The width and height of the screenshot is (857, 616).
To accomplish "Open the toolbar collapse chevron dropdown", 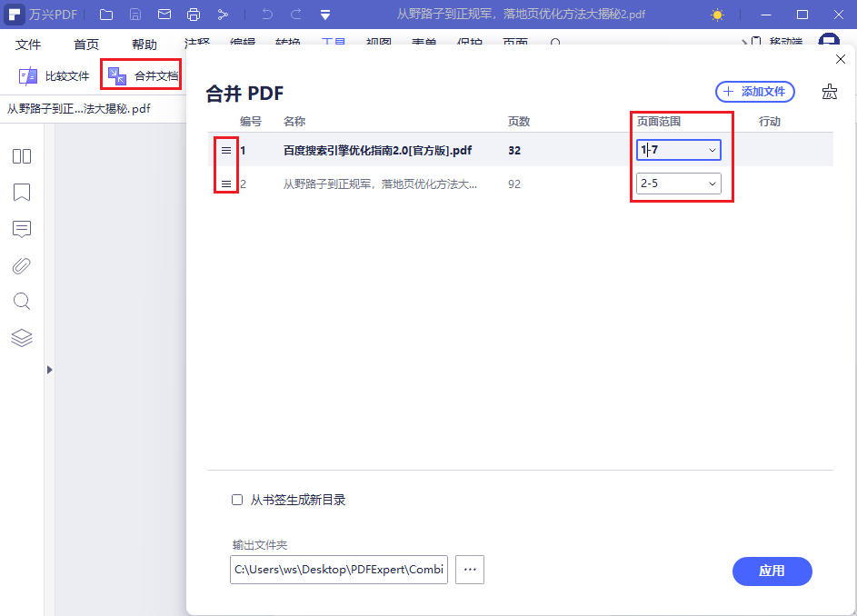I will [x=325, y=14].
